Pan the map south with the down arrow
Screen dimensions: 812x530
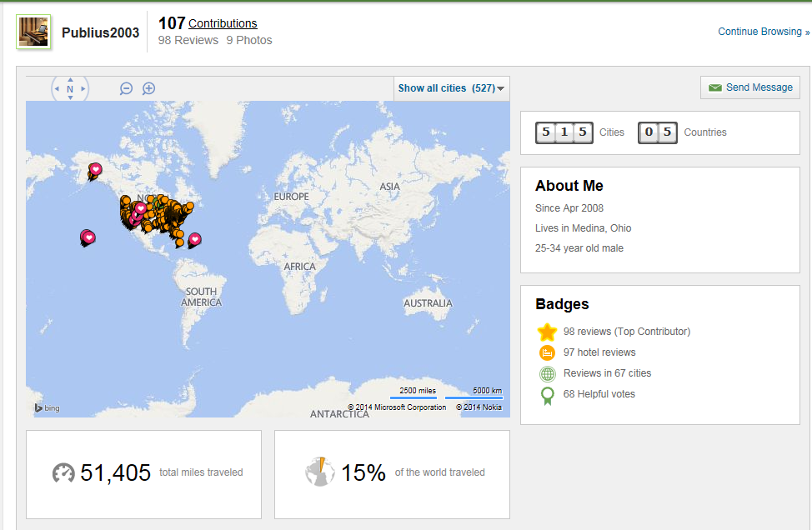pos(70,97)
